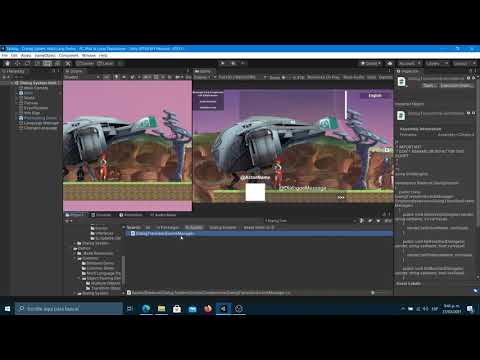Open the Component menu
480x360 pixels.
pos(69,55)
